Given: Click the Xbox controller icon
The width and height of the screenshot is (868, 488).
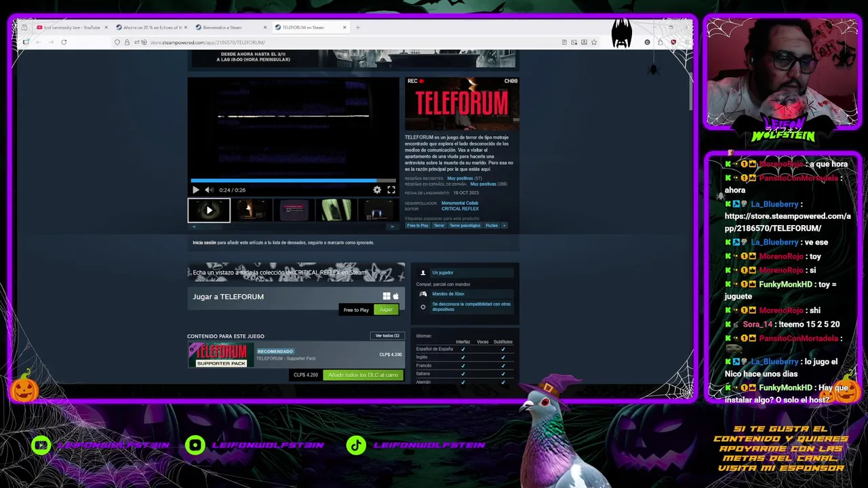Looking at the screenshot, I should coord(423,294).
